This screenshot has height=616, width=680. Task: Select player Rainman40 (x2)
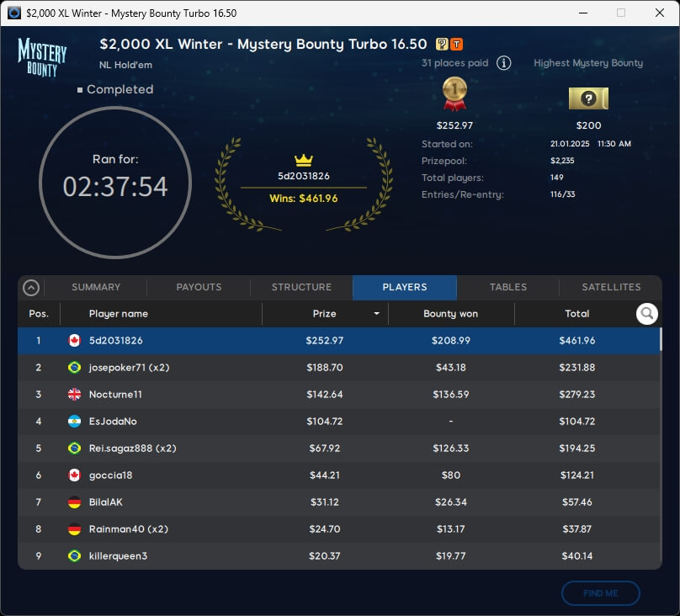coord(338,528)
